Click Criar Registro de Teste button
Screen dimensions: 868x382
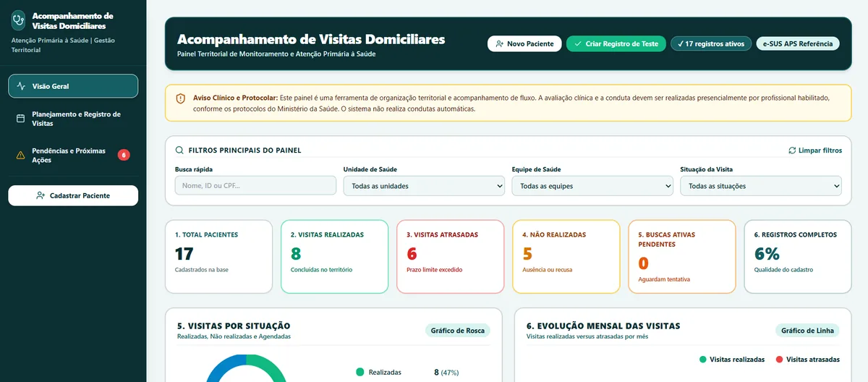[x=616, y=44]
